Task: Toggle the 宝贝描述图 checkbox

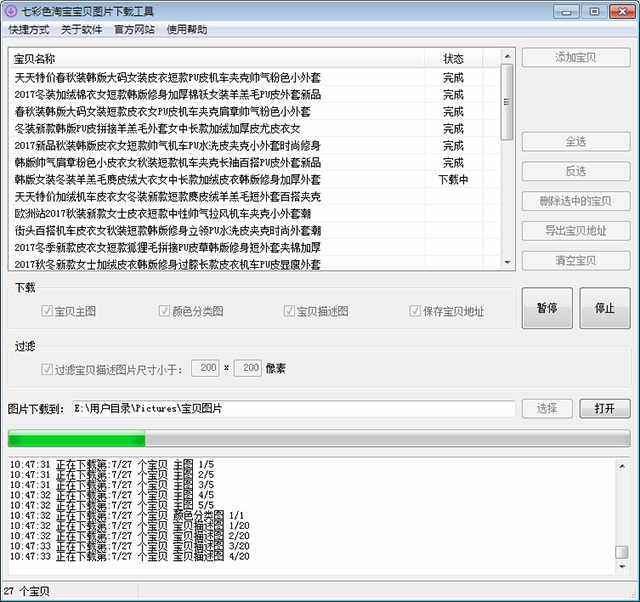Action: [x=290, y=311]
